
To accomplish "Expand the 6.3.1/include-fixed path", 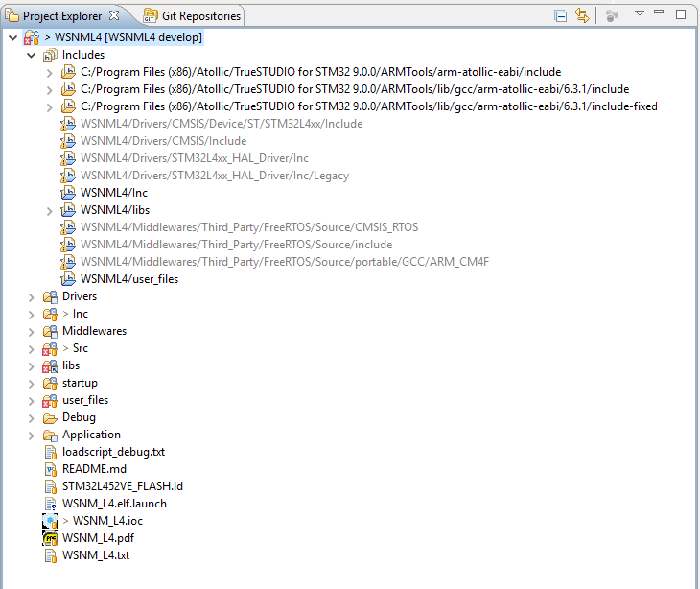I will tap(50, 107).
